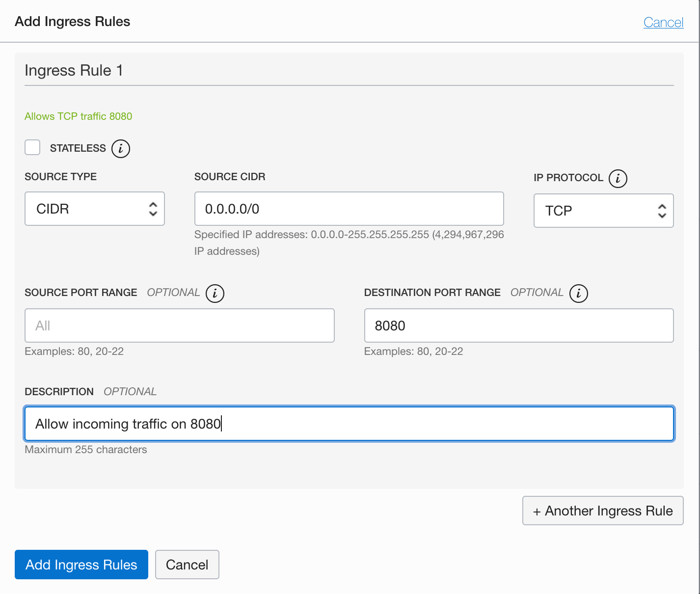Click the Allows TCP traffic 8080 label
This screenshot has height=594, width=700.
(x=78, y=116)
